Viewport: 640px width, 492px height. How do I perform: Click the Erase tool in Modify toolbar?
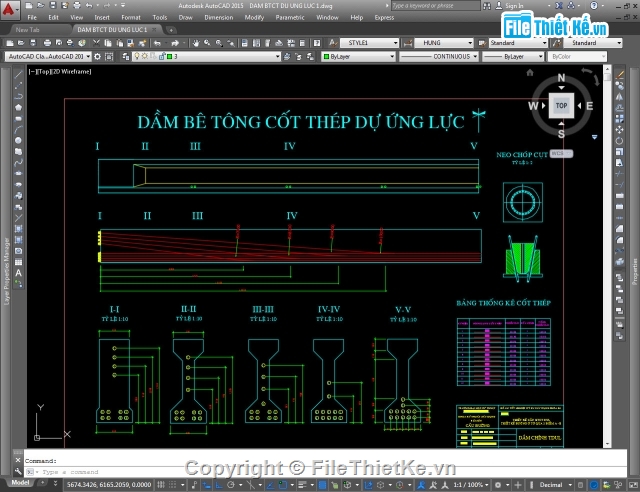pos(620,75)
